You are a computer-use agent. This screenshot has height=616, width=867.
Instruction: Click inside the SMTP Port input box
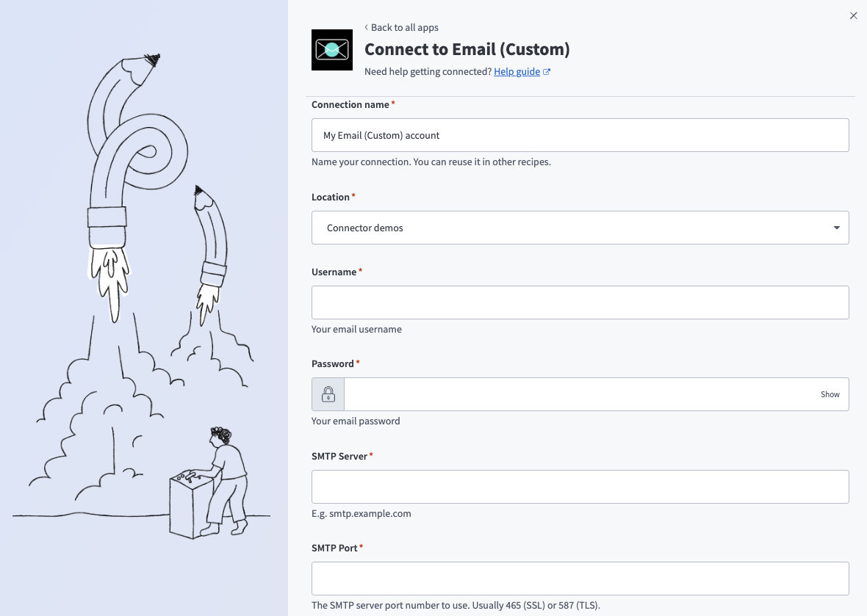click(580, 578)
